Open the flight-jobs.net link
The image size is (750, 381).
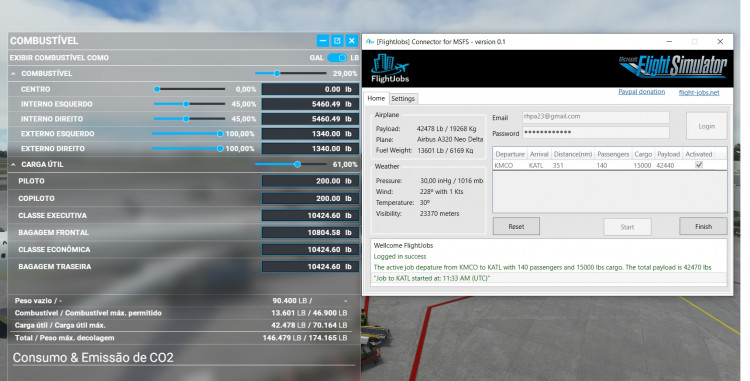[x=699, y=92]
